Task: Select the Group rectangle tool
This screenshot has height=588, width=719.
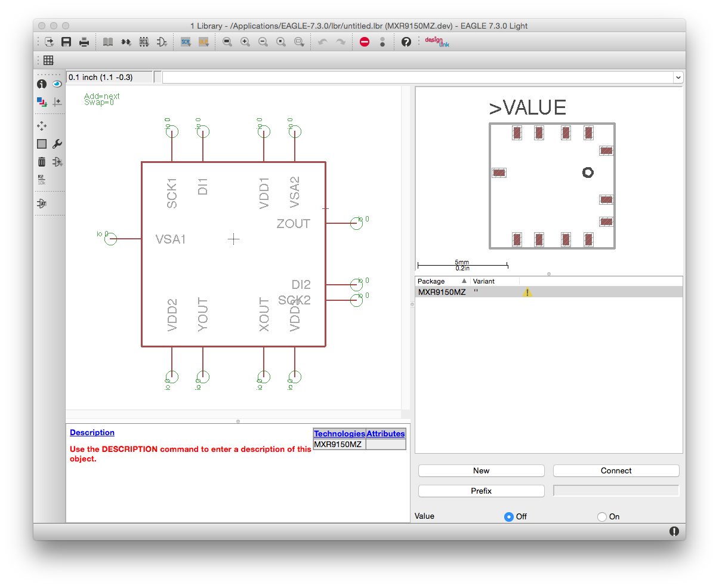Action: [x=42, y=144]
